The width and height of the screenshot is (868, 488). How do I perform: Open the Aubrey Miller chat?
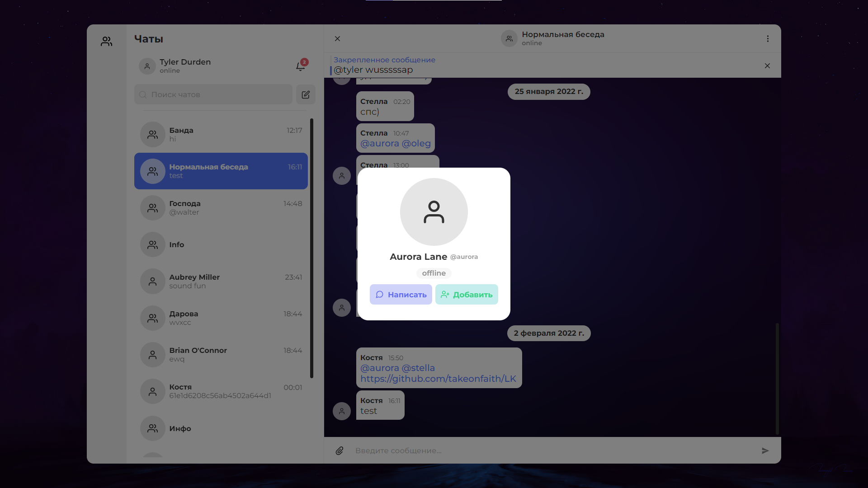coord(221,281)
